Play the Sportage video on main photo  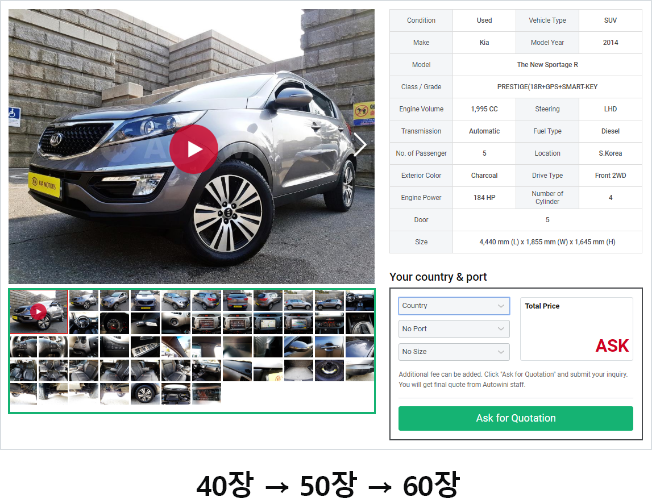tap(193, 150)
